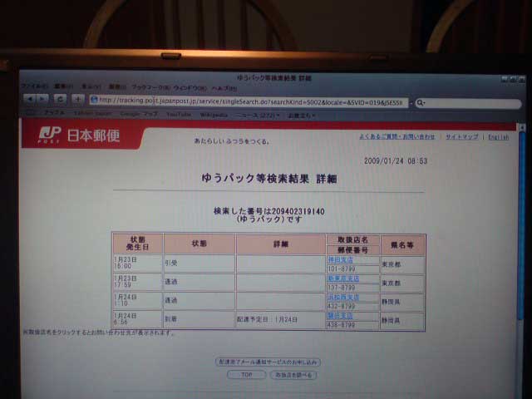Open the 履歴 menu
The image size is (532, 399).
click(x=117, y=86)
